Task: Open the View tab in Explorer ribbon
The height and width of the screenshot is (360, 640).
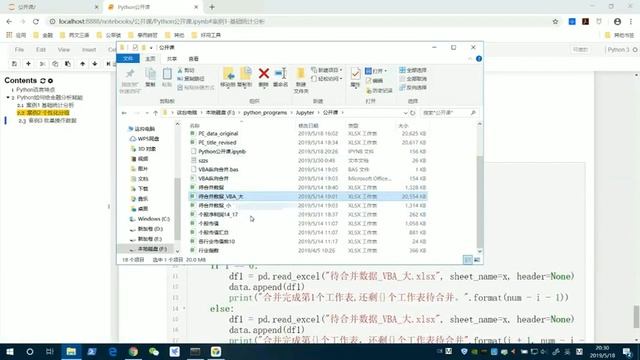Action: (193, 59)
